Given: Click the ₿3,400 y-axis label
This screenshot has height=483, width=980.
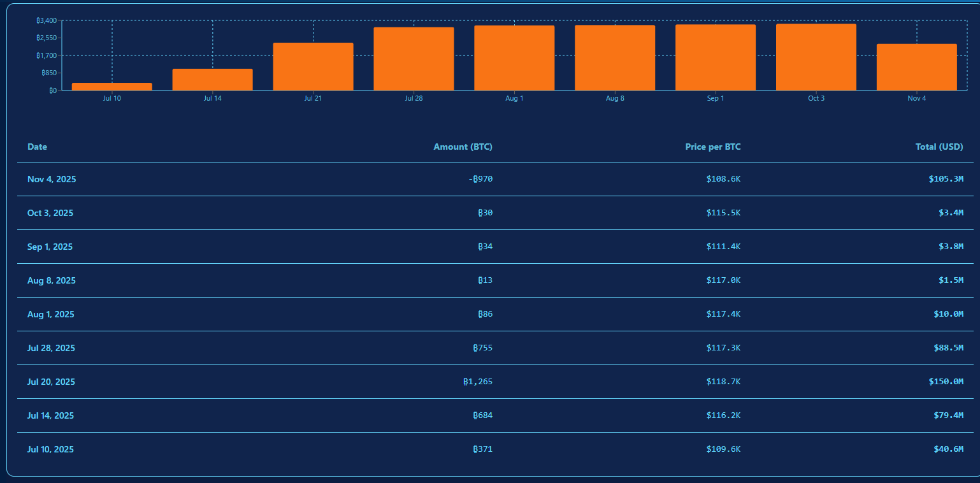Looking at the screenshot, I should [x=47, y=21].
